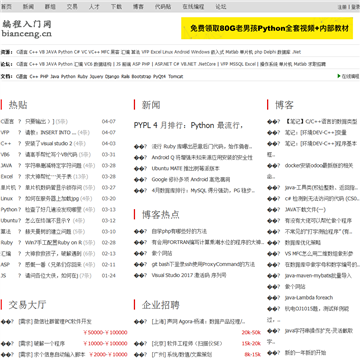
Task: Go to 首页 in top navigation
Action: point(6,6)
